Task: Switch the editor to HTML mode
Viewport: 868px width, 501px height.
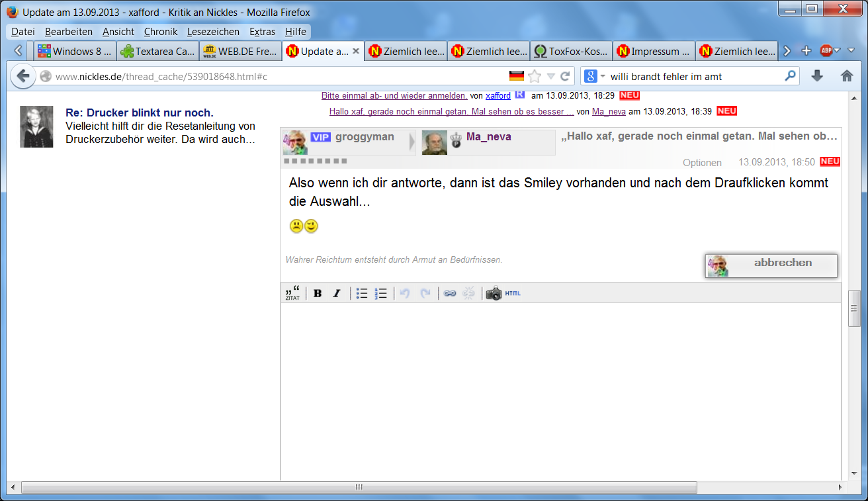Action: pyautogui.click(x=513, y=293)
